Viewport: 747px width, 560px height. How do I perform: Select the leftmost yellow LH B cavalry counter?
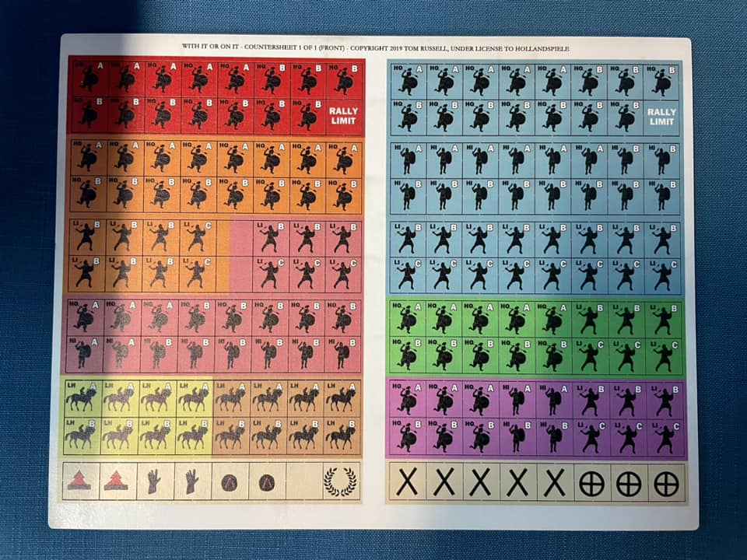(x=82, y=436)
